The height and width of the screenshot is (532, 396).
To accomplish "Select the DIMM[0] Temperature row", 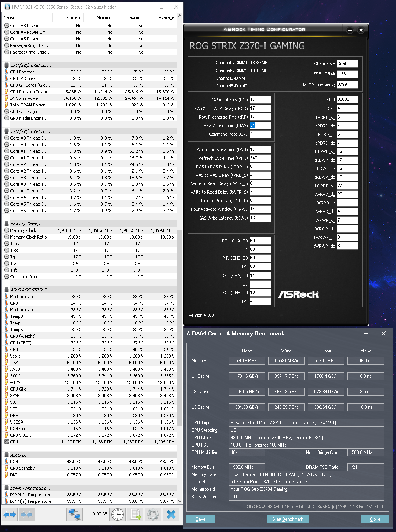I will point(90,495).
